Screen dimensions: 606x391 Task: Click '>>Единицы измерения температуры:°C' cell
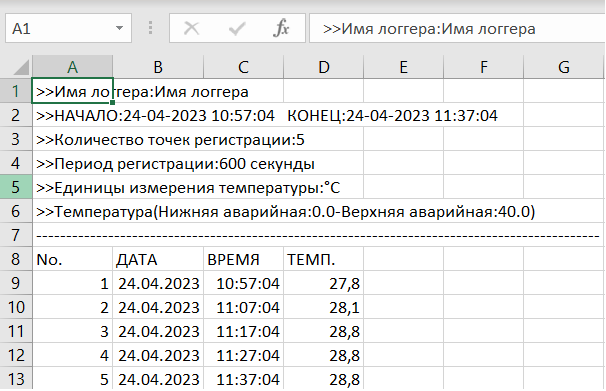coord(72,187)
